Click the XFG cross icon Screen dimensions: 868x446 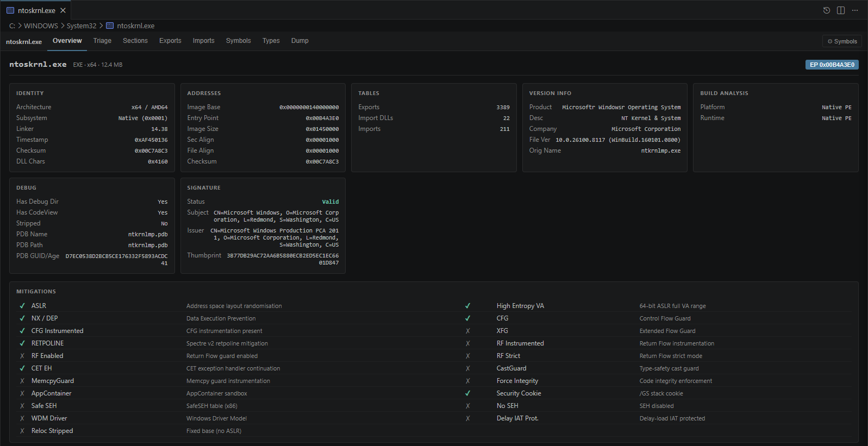click(x=468, y=331)
